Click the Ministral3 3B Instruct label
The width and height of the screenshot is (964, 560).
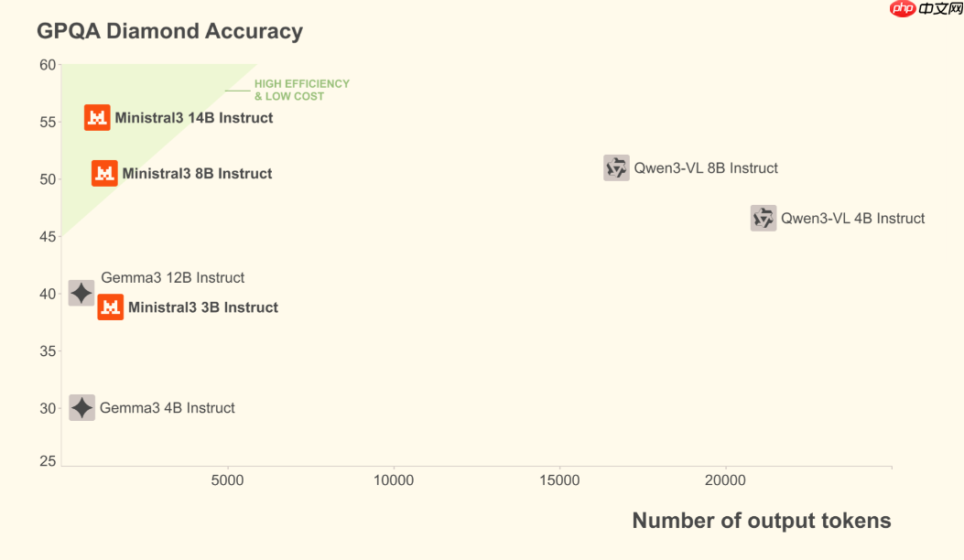pyautogui.click(x=203, y=307)
